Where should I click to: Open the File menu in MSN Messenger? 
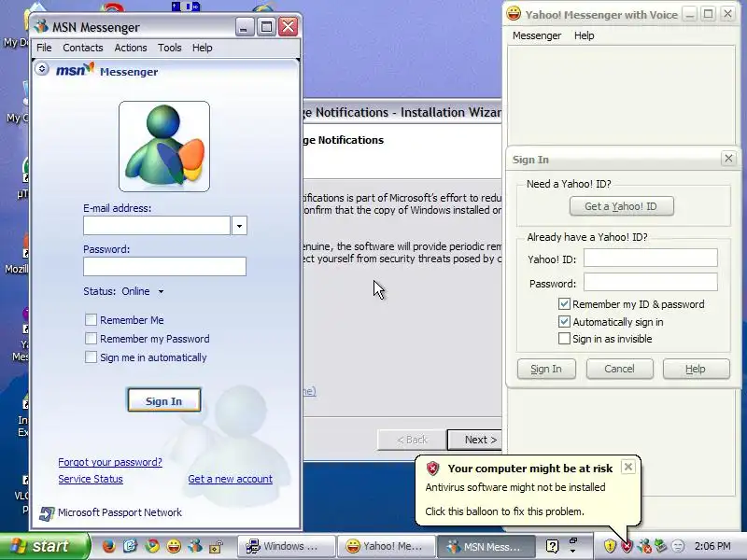click(x=44, y=48)
